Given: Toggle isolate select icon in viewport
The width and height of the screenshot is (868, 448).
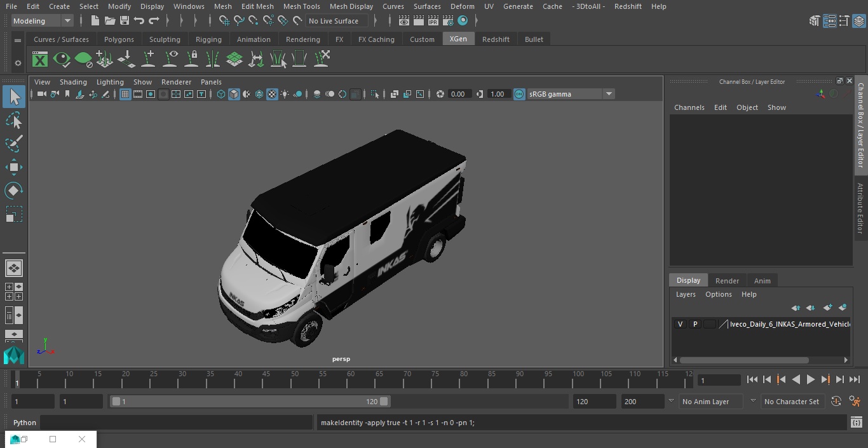Looking at the screenshot, I should point(375,94).
